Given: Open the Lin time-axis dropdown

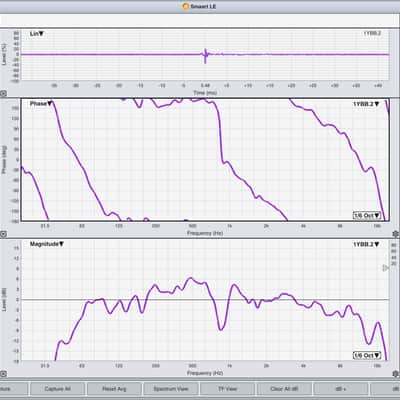Looking at the screenshot, I should click(37, 34).
